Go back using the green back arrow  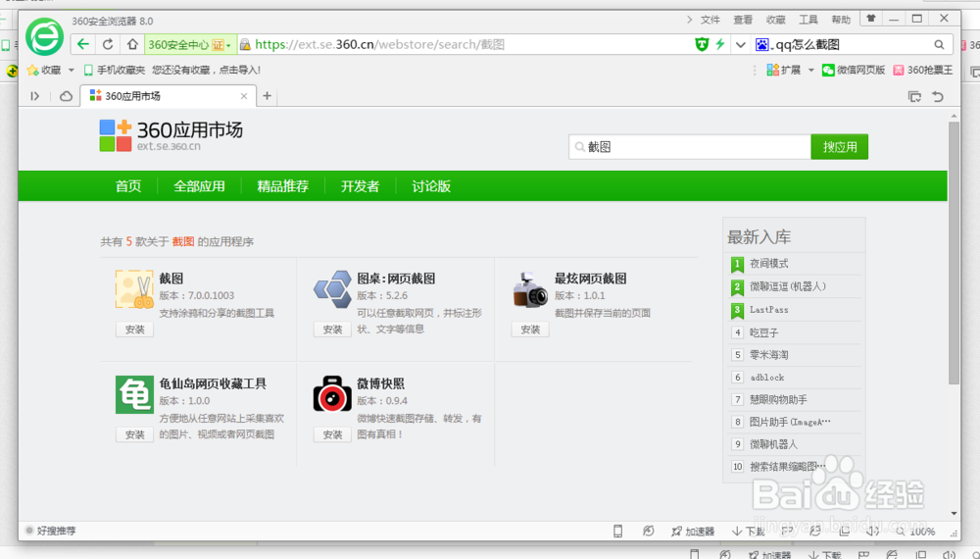[x=82, y=44]
